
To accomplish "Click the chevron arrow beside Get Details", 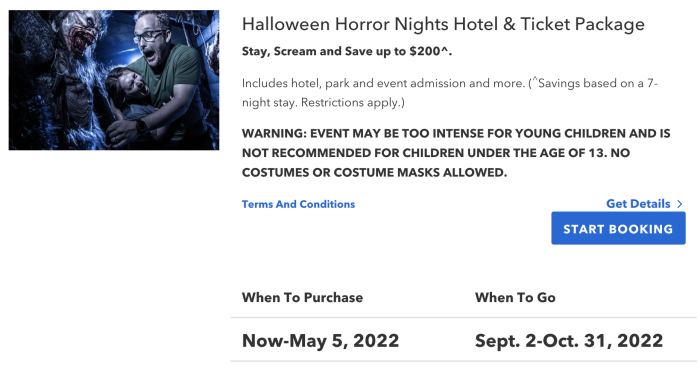I will coord(679,204).
